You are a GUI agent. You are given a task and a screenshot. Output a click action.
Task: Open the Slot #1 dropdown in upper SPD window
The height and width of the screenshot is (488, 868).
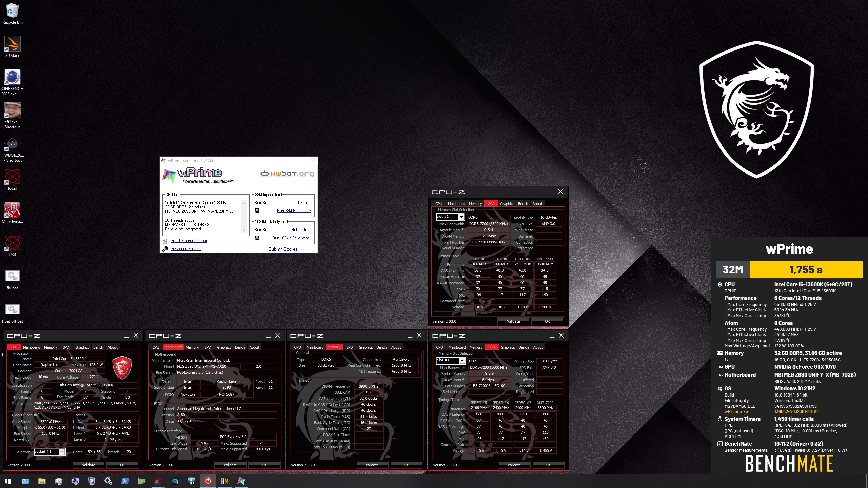pos(461,217)
